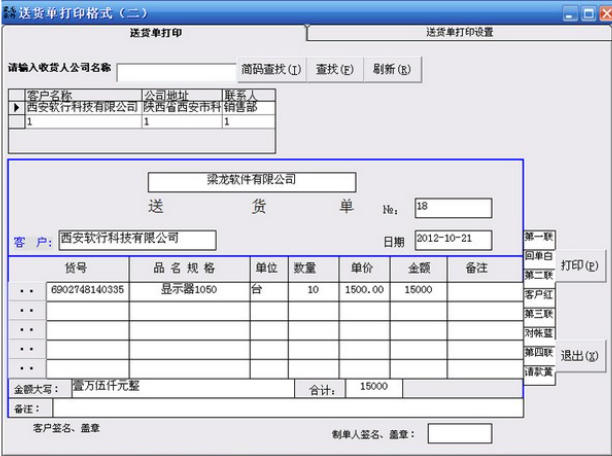
Task: Click the 制单人签名 signature field
Action: pos(459,434)
